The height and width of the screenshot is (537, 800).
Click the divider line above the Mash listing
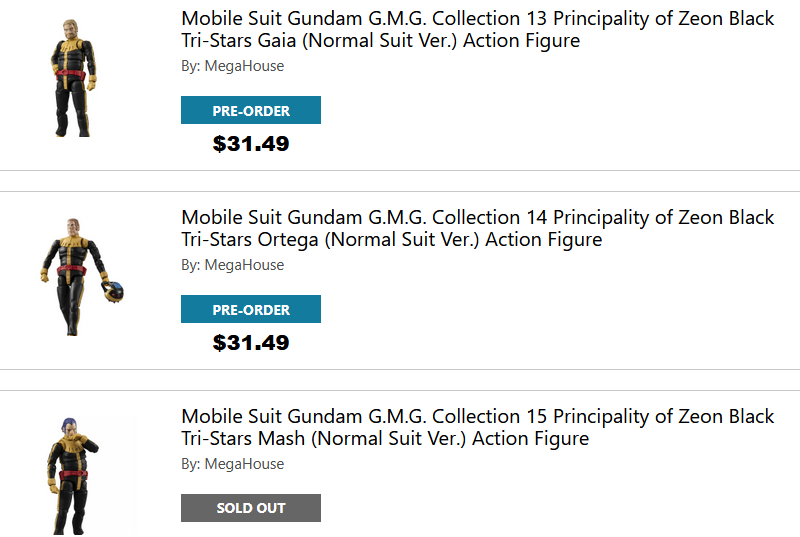(400, 390)
